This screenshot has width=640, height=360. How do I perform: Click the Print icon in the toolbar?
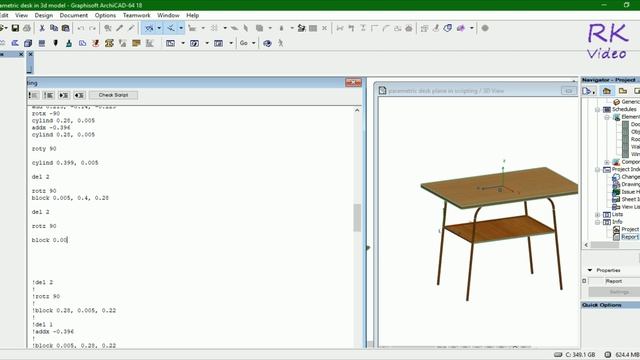tap(27, 28)
